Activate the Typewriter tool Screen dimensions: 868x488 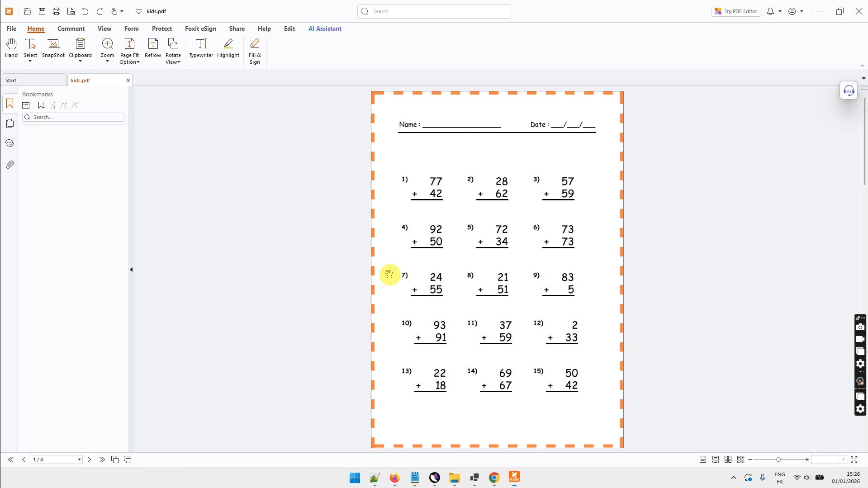click(x=201, y=48)
